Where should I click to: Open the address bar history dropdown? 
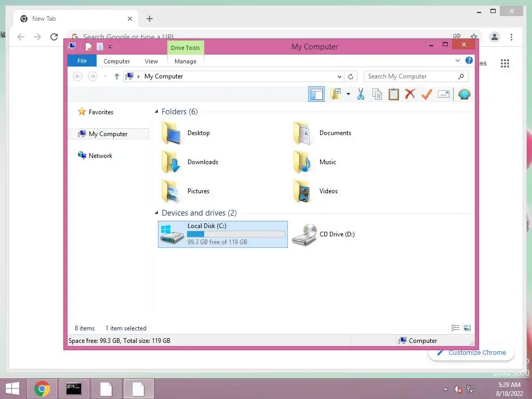pyautogui.click(x=339, y=76)
